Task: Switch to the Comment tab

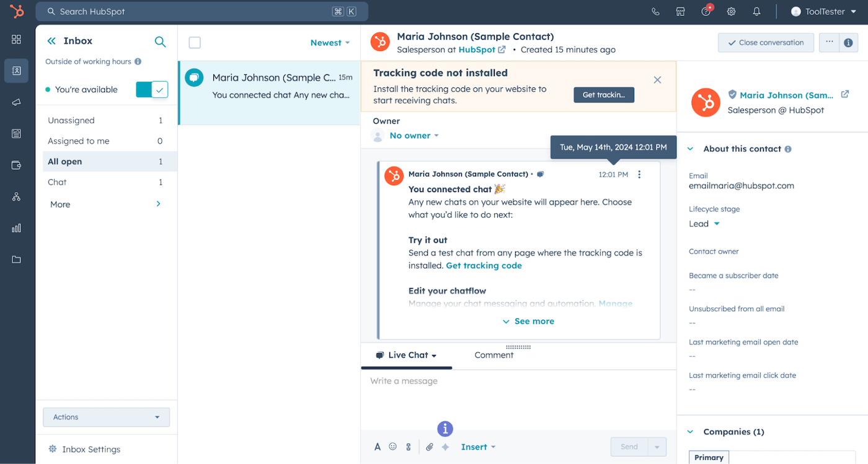Action: click(x=494, y=355)
